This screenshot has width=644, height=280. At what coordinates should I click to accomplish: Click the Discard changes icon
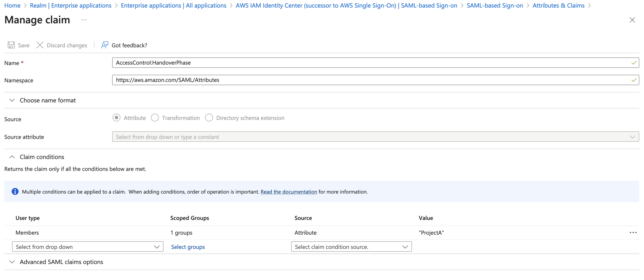40,45
